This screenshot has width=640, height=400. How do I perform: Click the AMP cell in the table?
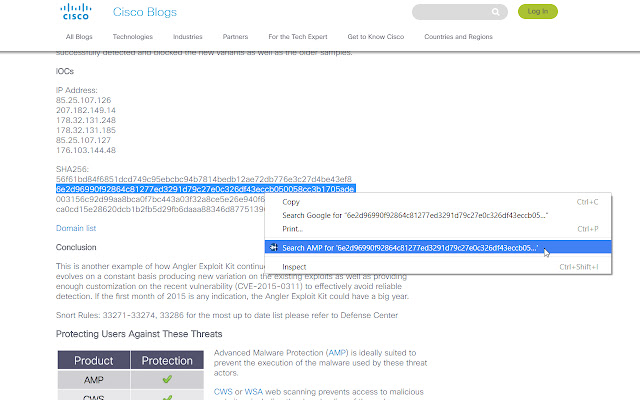point(93,380)
